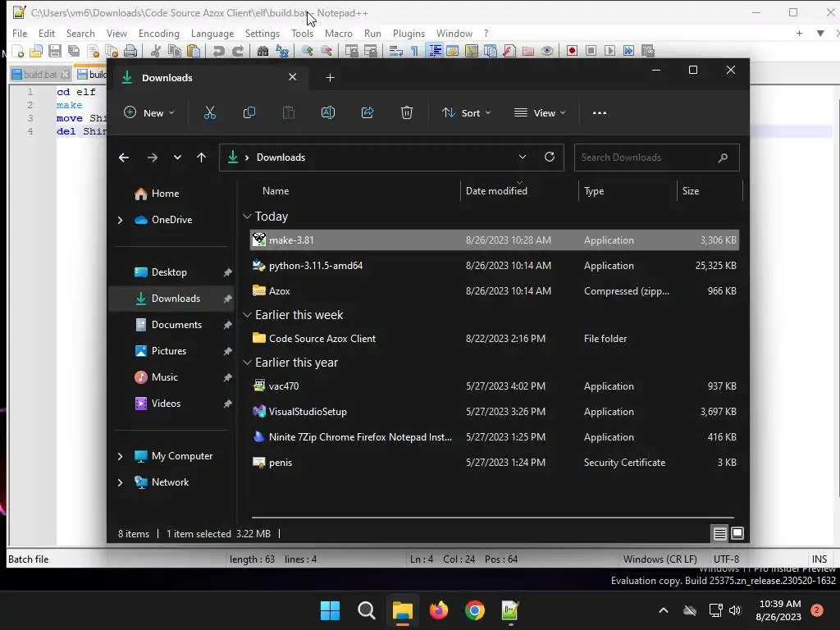Click Notepad++ Replace toolbar icon
Viewport: 840px width, 630px height.
coord(282,51)
